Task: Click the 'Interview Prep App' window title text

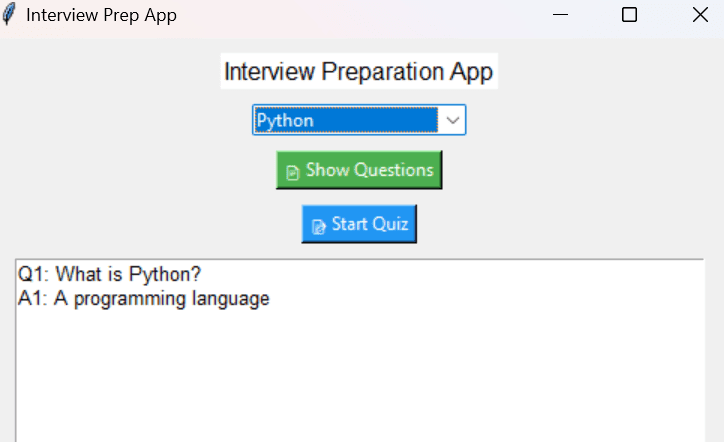Action: (101, 15)
